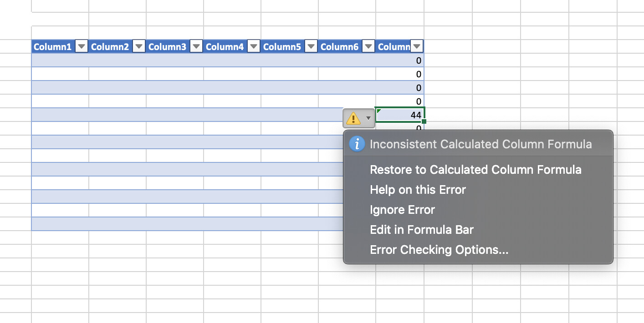Click the yellow error warning icon

point(354,117)
